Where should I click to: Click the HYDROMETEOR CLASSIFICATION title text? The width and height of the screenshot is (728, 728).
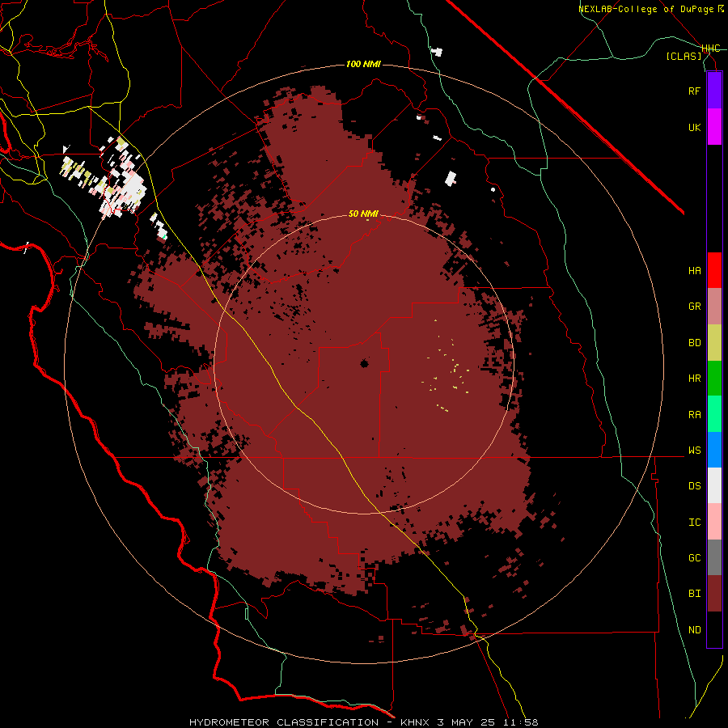click(284, 722)
